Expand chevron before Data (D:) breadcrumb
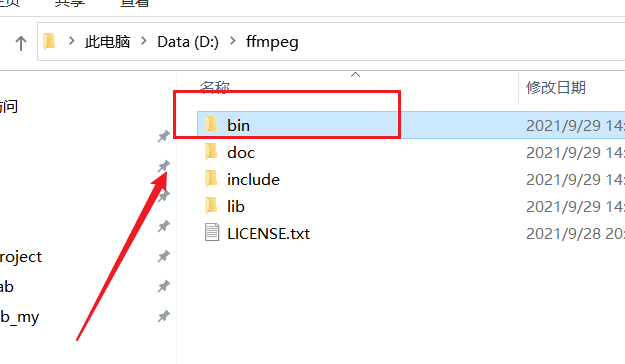 [144, 41]
